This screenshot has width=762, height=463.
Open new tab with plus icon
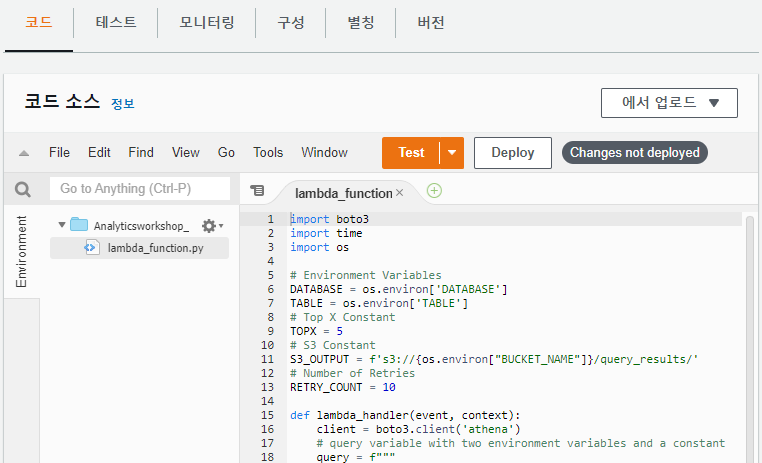tap(434, 190)
